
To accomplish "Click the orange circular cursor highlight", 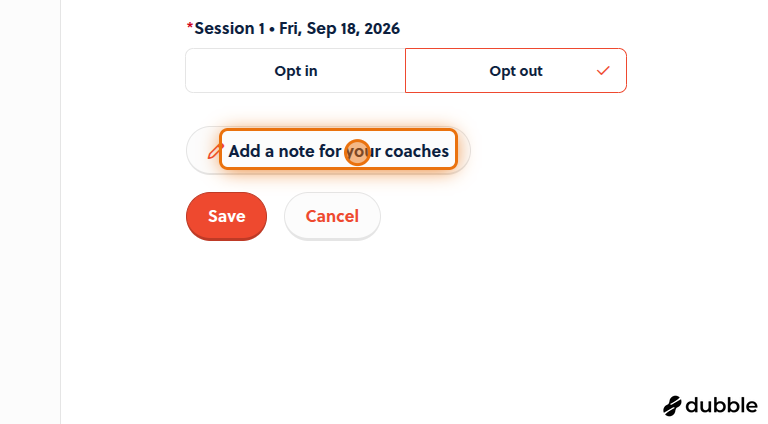I will click(358, 152).
